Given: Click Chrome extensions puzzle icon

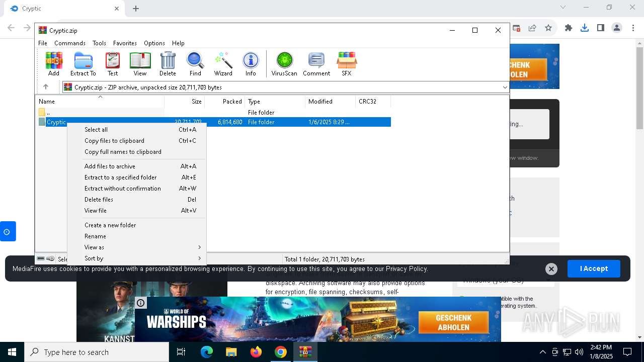Looking at the screenshot, I should point(569,28).
